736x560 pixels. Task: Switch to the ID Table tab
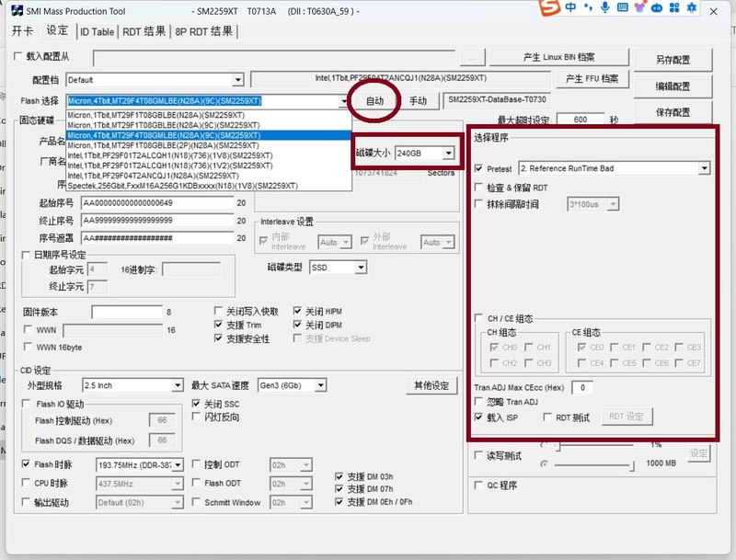click(97, 31)
